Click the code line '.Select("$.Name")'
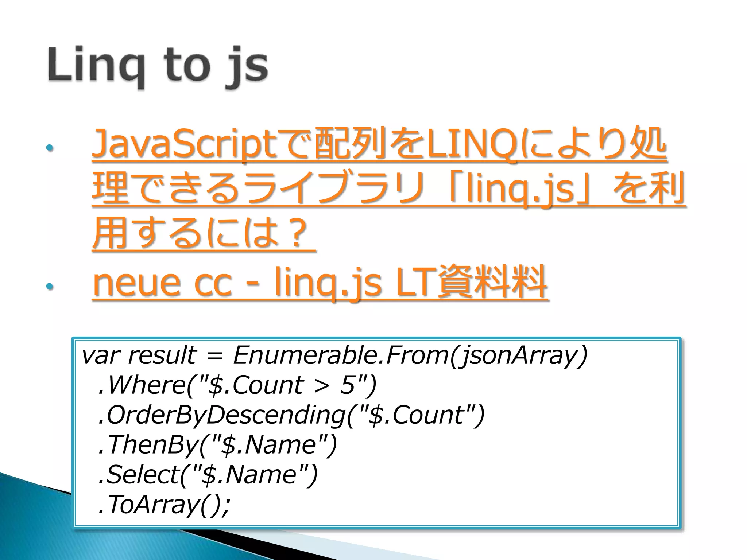 208,475
